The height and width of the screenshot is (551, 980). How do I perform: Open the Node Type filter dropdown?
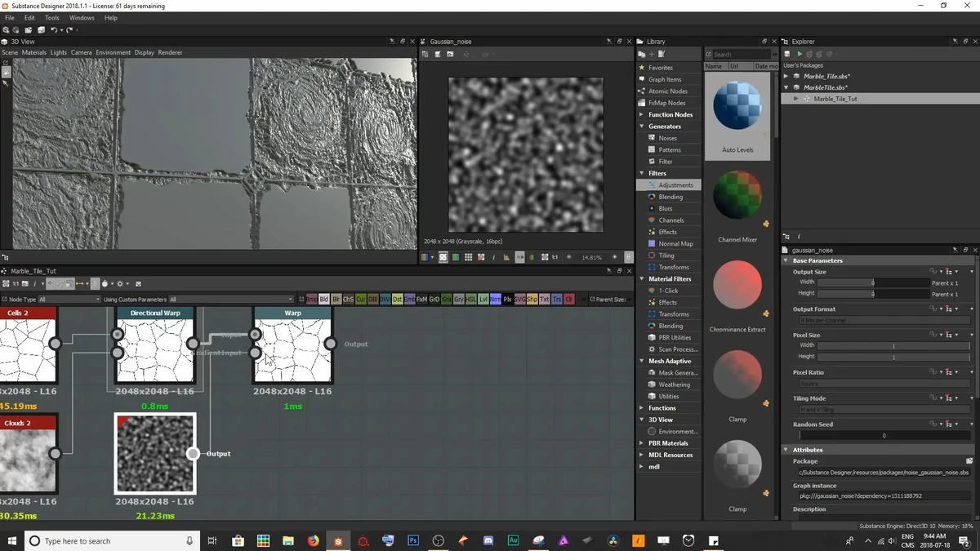click(69, 300)
